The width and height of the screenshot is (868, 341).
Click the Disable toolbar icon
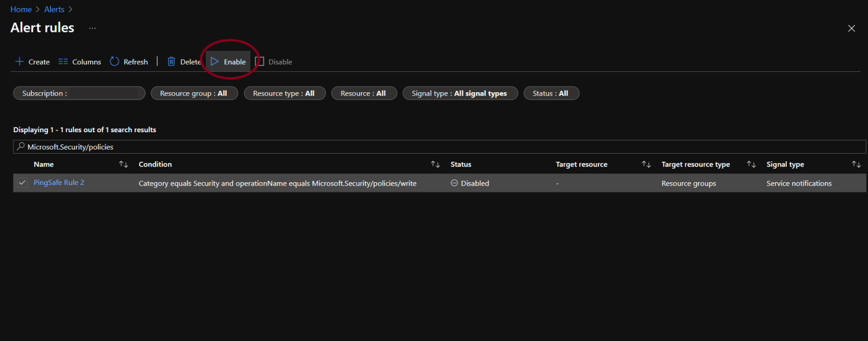click(260, 61)
